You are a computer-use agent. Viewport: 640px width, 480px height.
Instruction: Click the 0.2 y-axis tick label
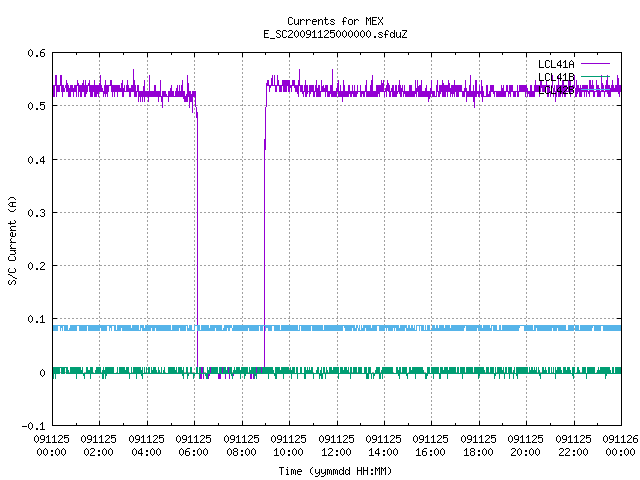click(x=36, y=266)
